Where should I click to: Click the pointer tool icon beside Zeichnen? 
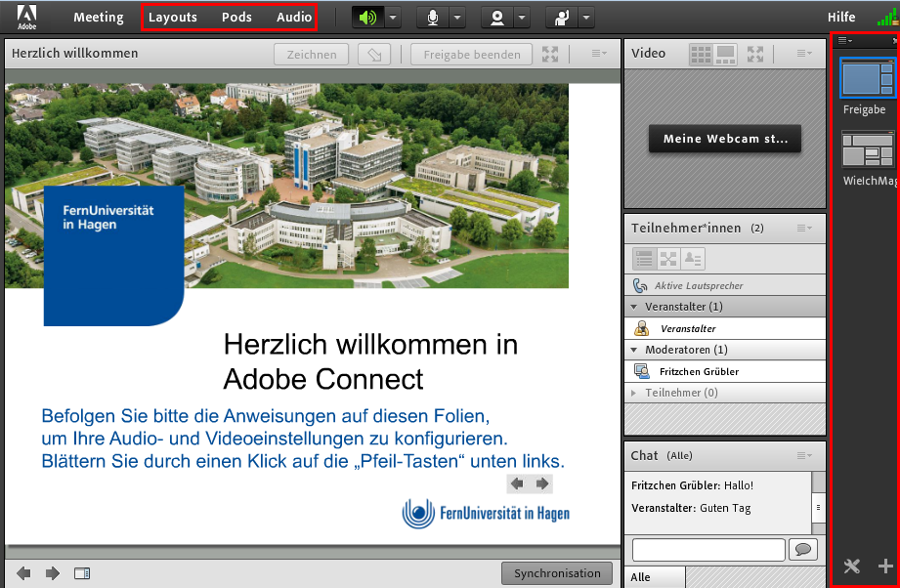(x=374, y=55)
